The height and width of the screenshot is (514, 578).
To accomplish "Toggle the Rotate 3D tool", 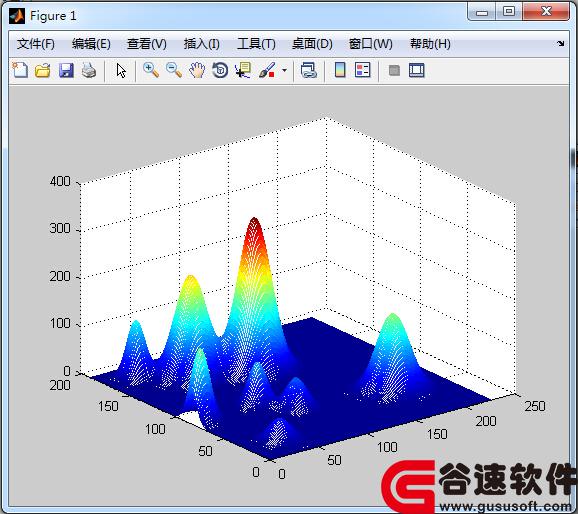I will tap(220, 70).
